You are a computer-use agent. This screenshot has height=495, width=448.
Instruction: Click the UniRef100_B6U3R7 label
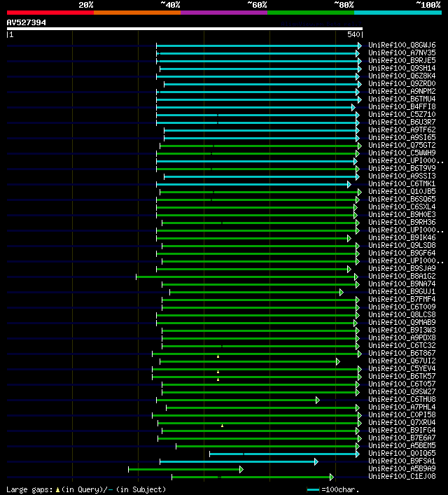tap(402, 122)
